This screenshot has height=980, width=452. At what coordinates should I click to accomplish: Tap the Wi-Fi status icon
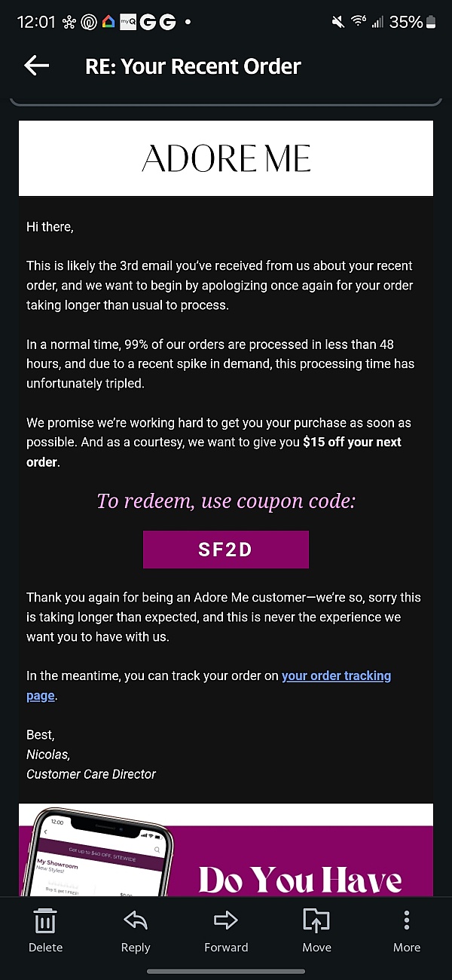point(359,22)
